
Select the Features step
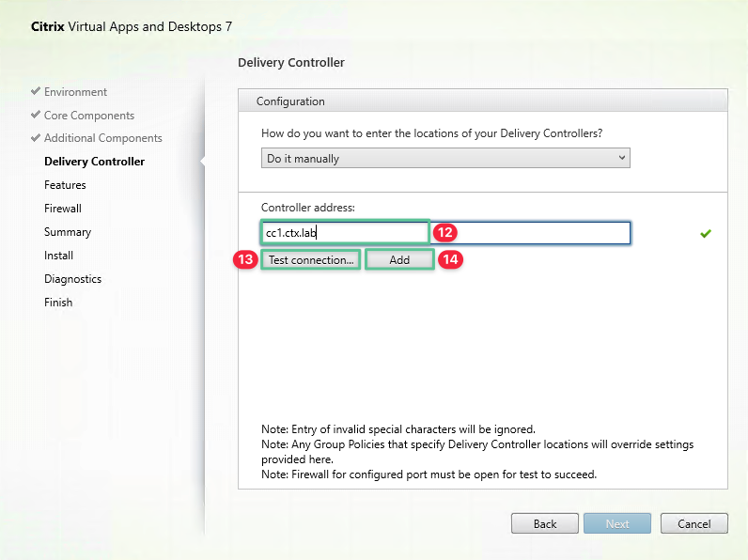pyautogui.click(x=65, y=184)
